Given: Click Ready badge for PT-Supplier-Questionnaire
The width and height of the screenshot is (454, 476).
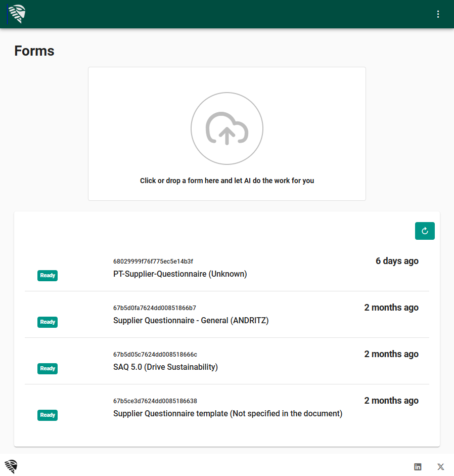Looking at the screenshot, I should click(x=48, y=276).
